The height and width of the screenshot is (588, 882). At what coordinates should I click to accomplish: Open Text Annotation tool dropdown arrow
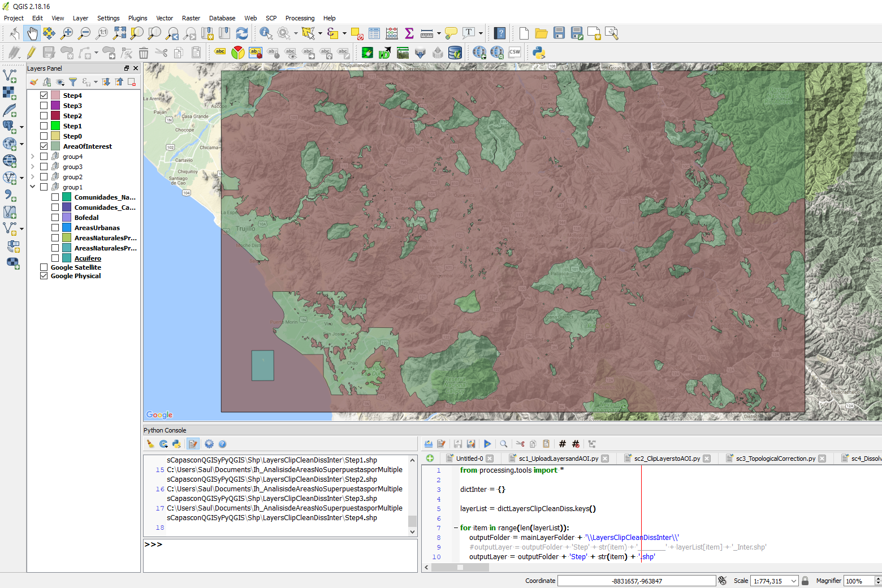[x=481, y=33]
